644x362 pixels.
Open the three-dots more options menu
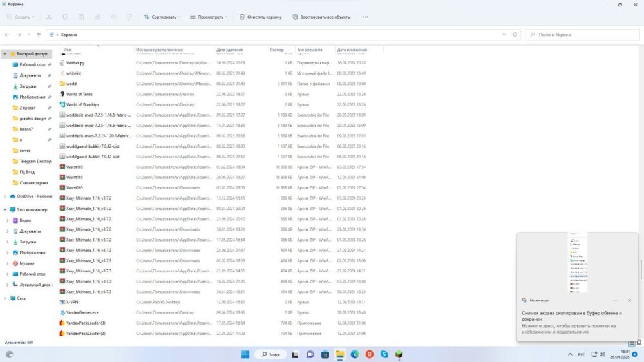pyautogui.click(x=365, y=17)
